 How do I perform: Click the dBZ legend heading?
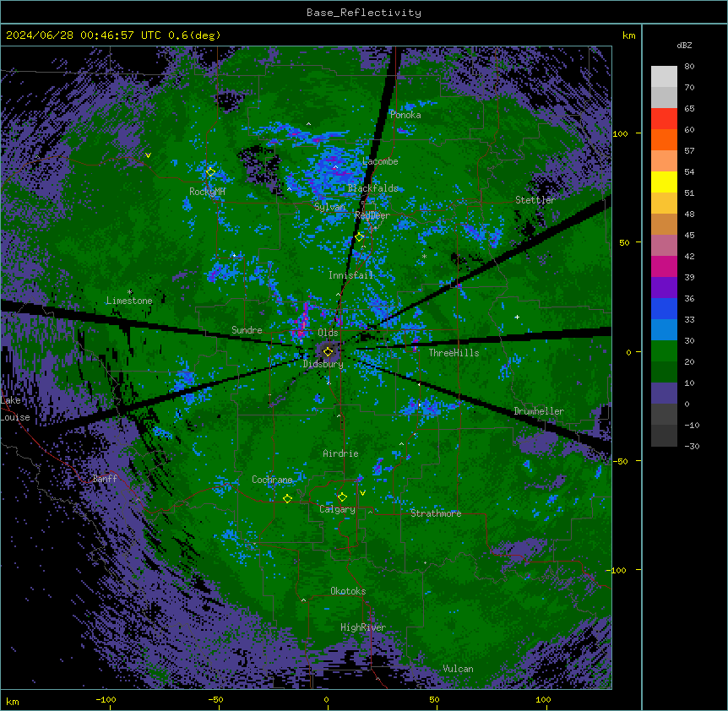point(684,45)
